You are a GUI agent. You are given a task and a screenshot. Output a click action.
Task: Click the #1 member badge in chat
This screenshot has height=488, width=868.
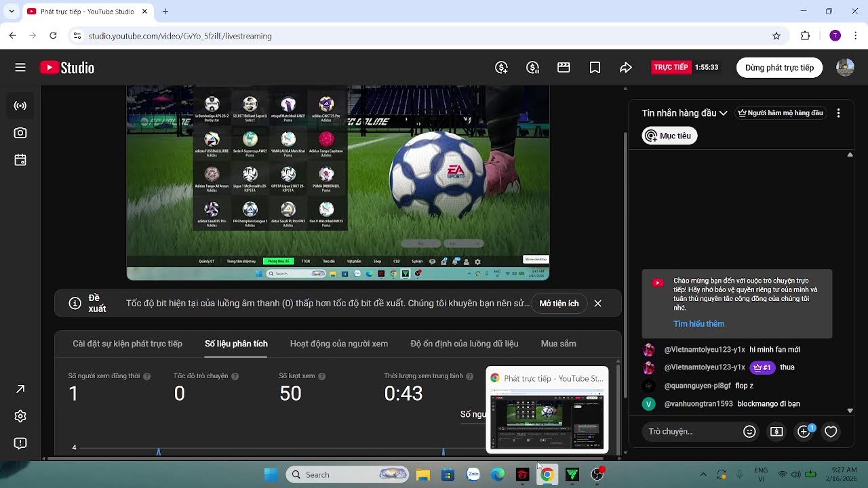point(762,367)
